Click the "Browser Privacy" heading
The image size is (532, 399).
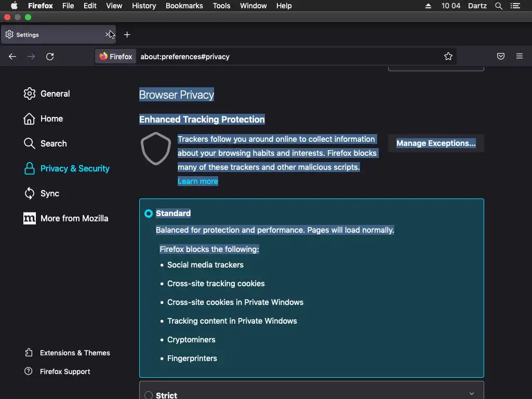tap(177, 95)
